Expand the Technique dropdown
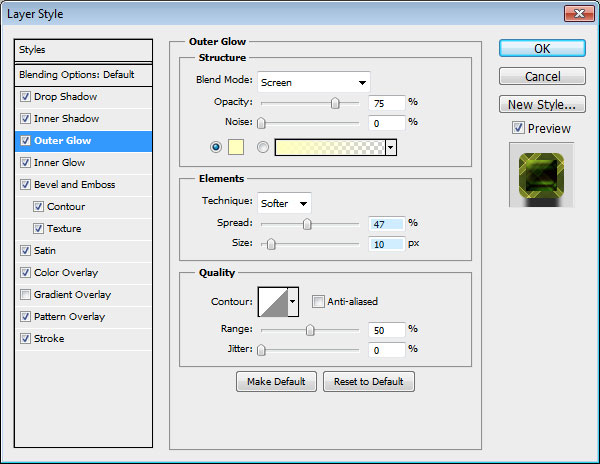 point(284,203)
